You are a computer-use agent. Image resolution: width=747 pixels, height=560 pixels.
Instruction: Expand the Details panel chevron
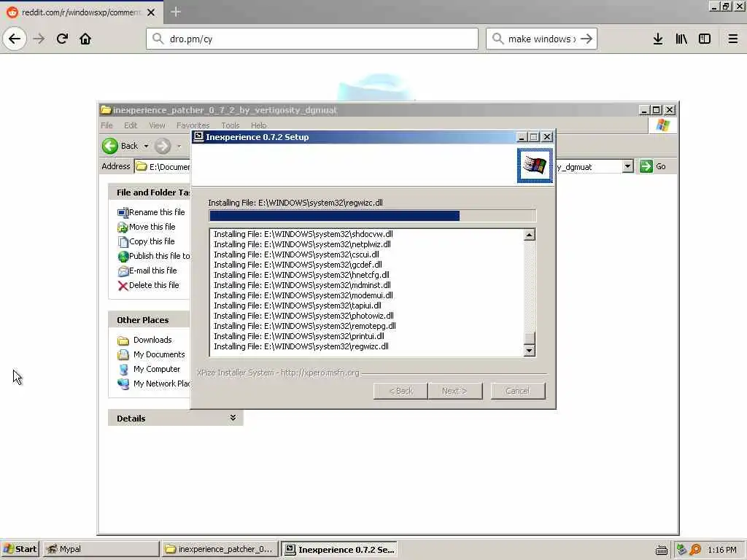tap(233, 418)
